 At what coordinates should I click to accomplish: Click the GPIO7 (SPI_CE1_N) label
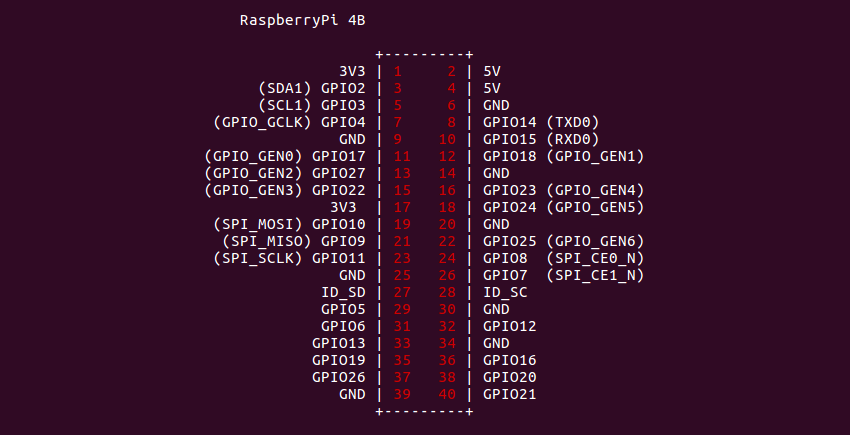pyautogui.click(x=564, y=276)
